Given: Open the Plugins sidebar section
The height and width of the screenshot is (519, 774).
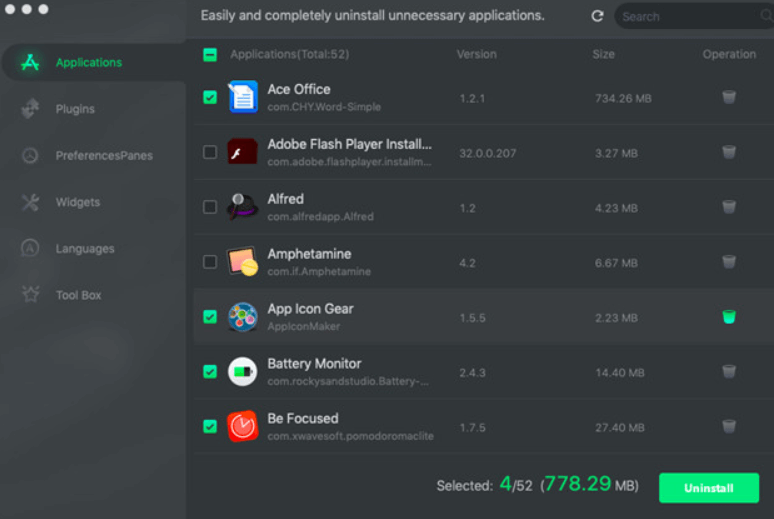Looking at the screenshot, I should pyautogui.click(x=75, y=109).
